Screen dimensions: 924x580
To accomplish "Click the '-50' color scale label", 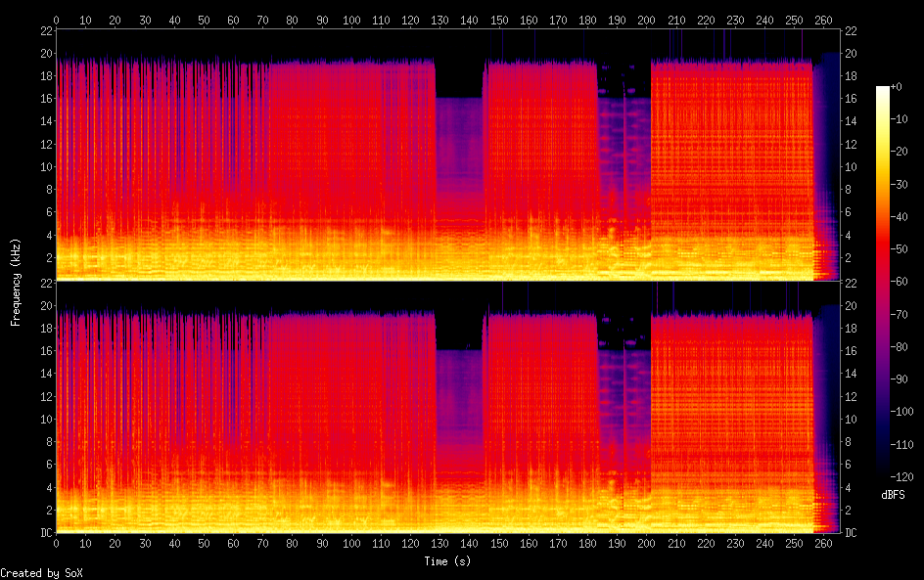I will pyautogui.click(x=900, y=249).
